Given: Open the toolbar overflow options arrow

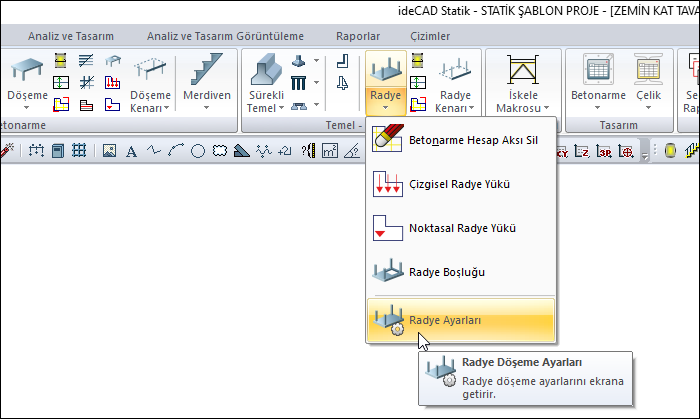Looking at the screenshot, I should [645, 156].
